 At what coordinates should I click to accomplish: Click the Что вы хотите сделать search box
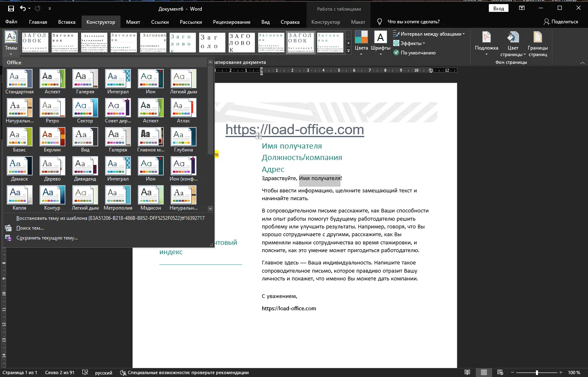(413, 22)
